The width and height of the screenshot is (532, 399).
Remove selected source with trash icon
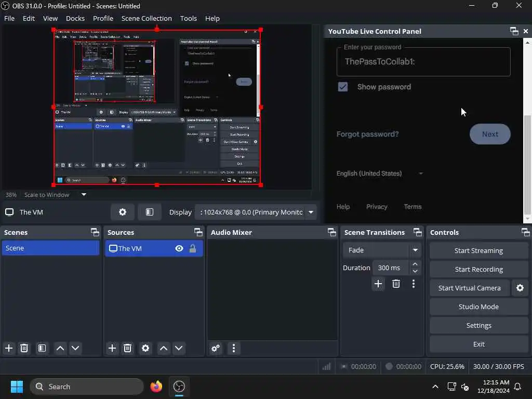click(x=127, y=348)
